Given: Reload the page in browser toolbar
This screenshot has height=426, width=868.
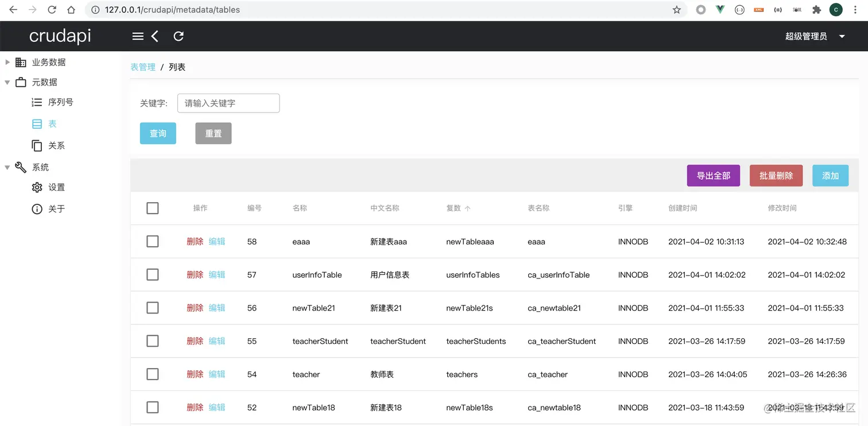Looking at the screenshot, I should click(x=52, y=10).
